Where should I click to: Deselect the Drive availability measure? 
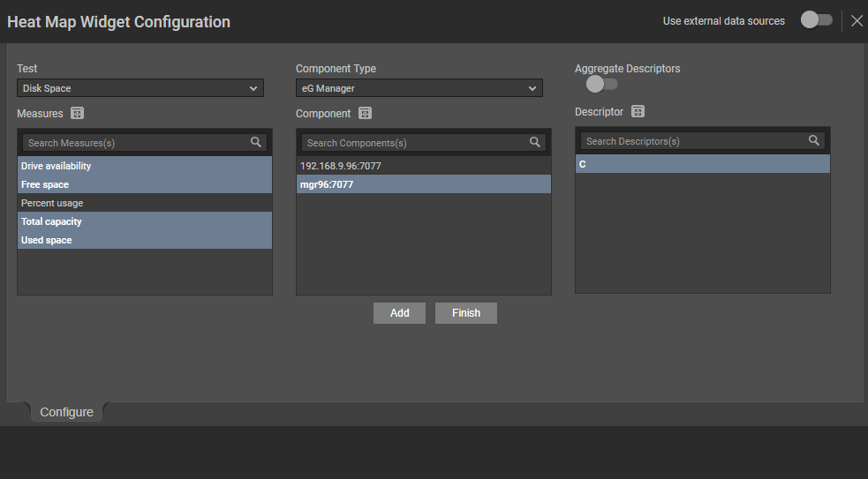145,165
